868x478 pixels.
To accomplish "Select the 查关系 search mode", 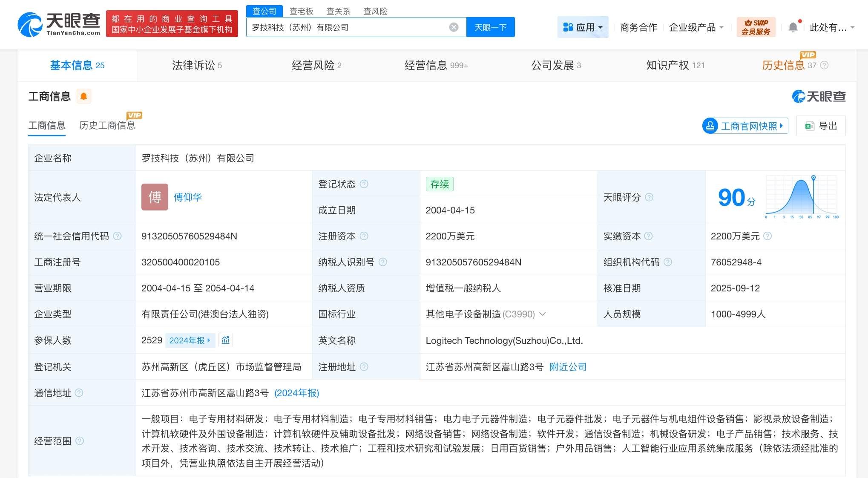I will coord(338,11).
